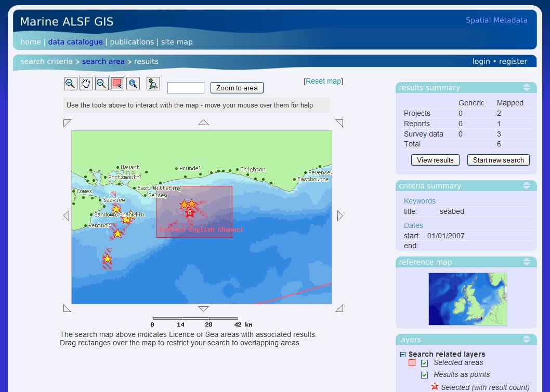Collapse the results summary panel
550x392 pixels.
tap(527, 88)
